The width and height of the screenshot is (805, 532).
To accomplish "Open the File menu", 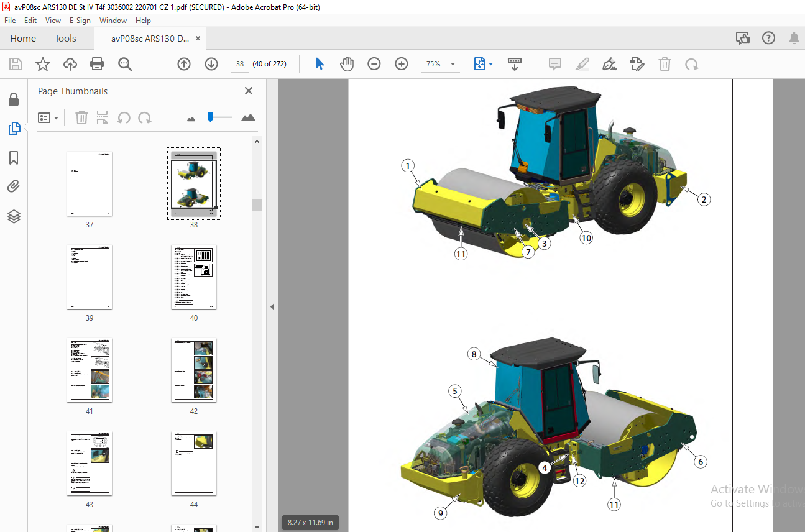I will (10, 21).
